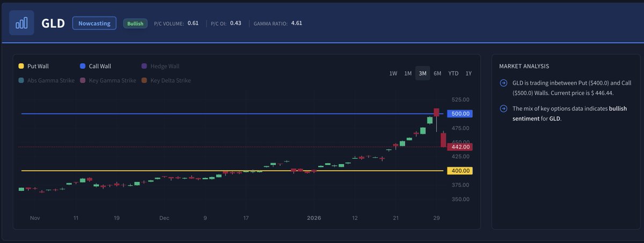
Task: Click the blue Call Wall color dot
Action: (x=82, y=66)
